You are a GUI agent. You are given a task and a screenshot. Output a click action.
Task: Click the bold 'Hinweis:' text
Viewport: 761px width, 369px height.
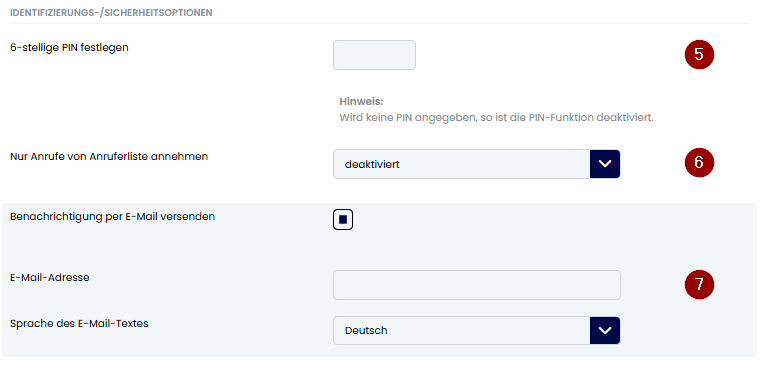[x=361, y=102]
